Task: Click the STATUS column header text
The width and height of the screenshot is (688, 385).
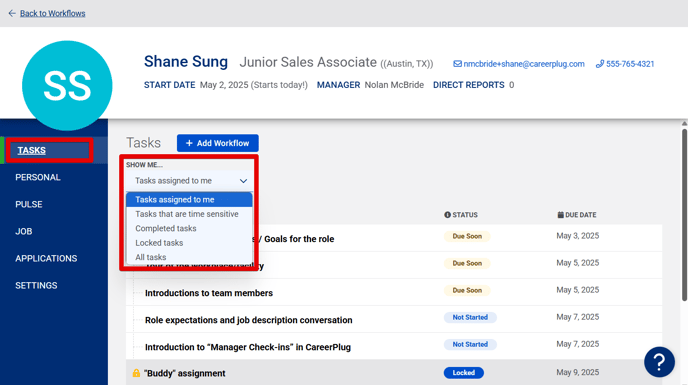Action: click(465, 215)
